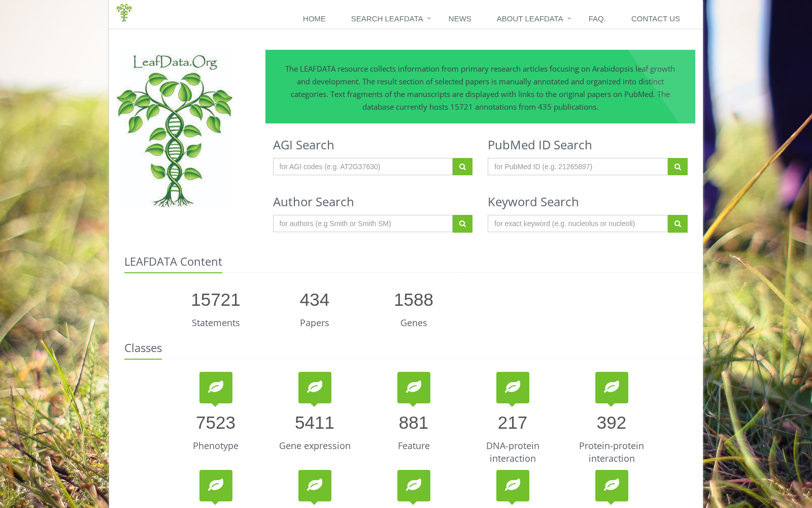Click the 434 Papers count

point(315,300)
